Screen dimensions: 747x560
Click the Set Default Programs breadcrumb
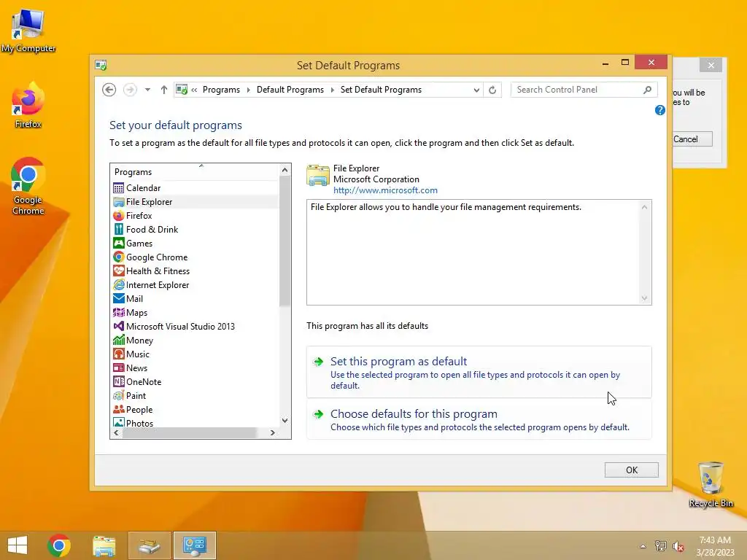tap(381, 90)
